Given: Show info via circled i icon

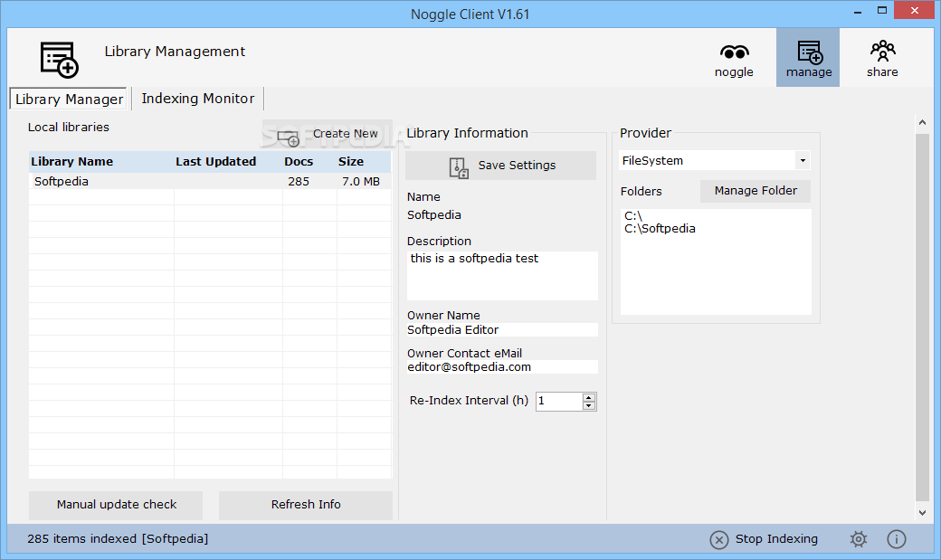Looking at the screenshot, I should [x=897, y=539].
